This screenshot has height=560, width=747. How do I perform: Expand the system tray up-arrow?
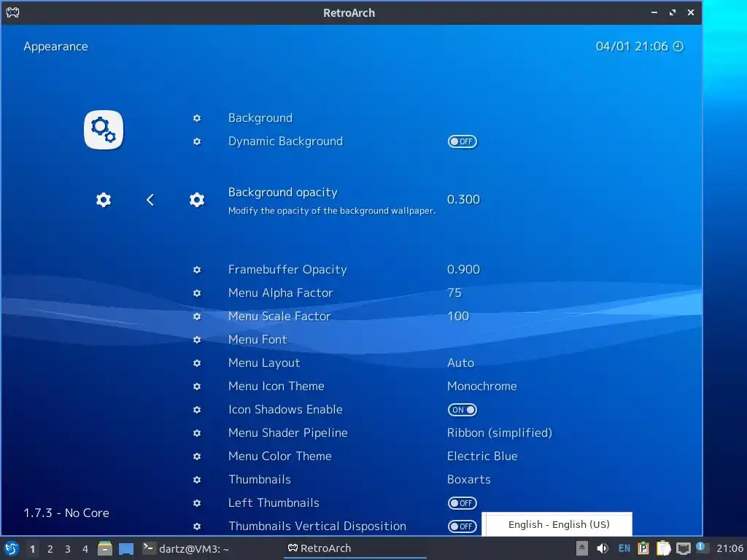tap(581, 548)
